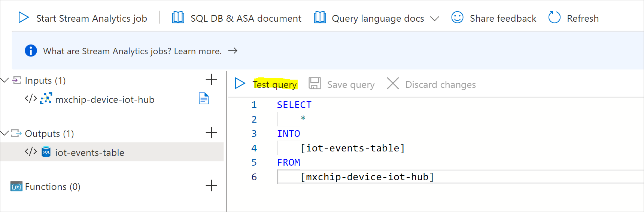Click the Test query label

click(x=275, y=85)
